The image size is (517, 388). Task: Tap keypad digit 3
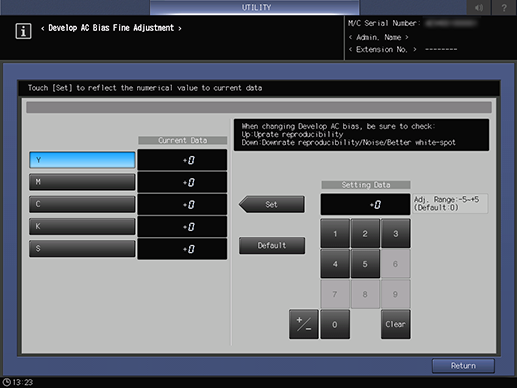click(x=395, y=234)
